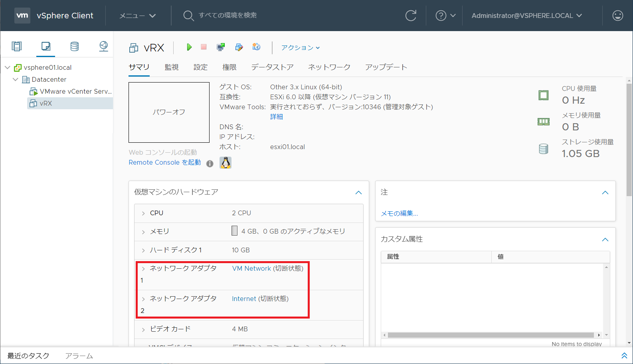Click Remote Console を起動 link

[x=165, y=162]
